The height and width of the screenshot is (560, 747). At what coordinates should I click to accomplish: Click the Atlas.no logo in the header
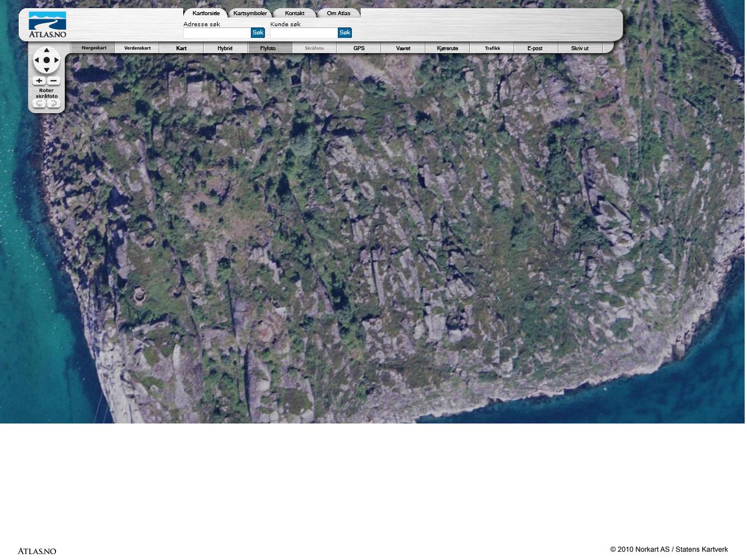[47, 24]
